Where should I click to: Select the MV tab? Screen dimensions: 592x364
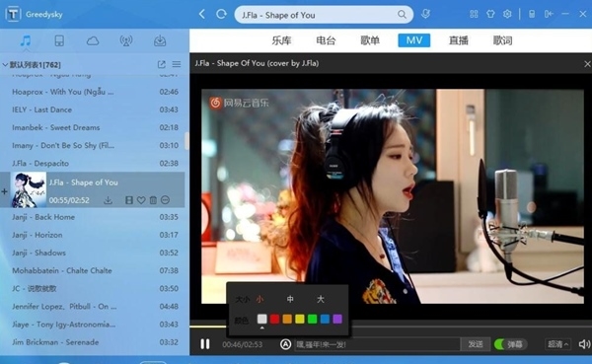[x=413, y=40]
